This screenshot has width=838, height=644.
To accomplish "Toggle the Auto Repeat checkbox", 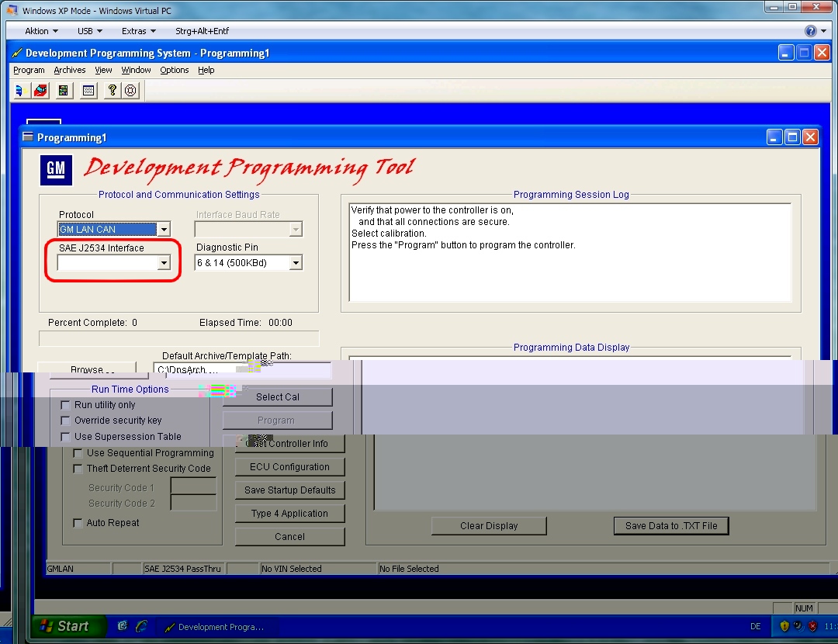I will (x=78, y=523).
